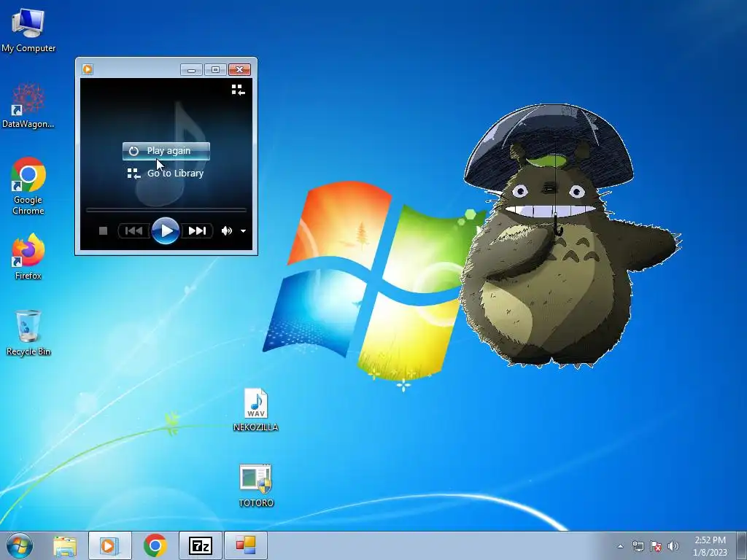
Task: Click the taskbar clock 2:52 PM
Action: tap(710, 546)
